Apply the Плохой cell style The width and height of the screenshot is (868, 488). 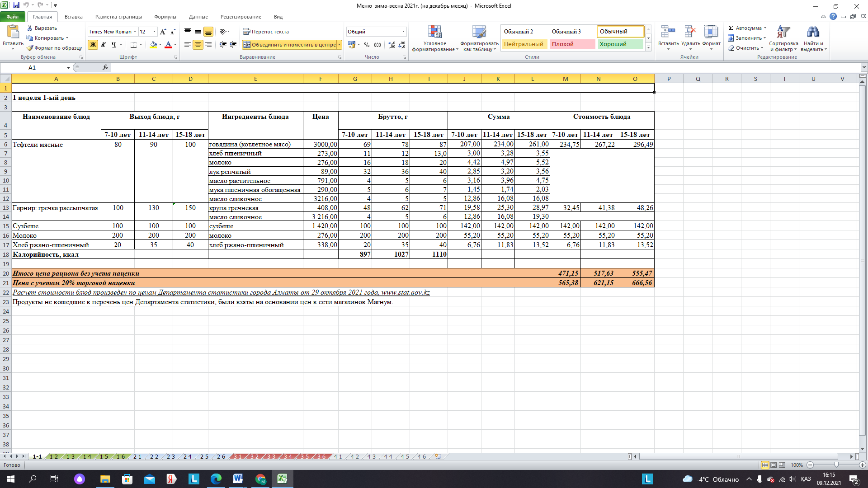click(572, 44)
